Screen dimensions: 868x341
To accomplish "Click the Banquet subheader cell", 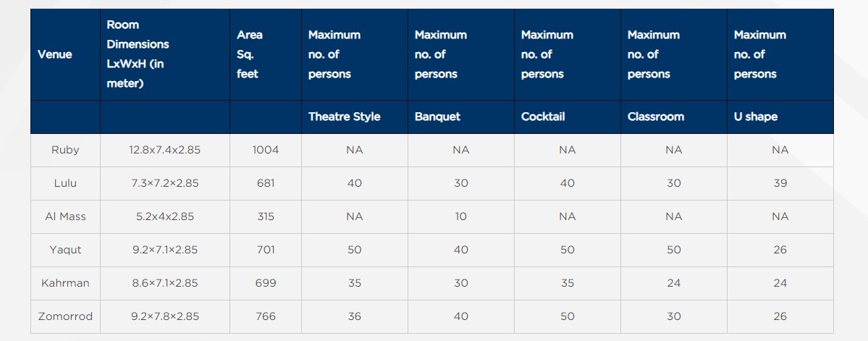I will [x=437, y=117].
